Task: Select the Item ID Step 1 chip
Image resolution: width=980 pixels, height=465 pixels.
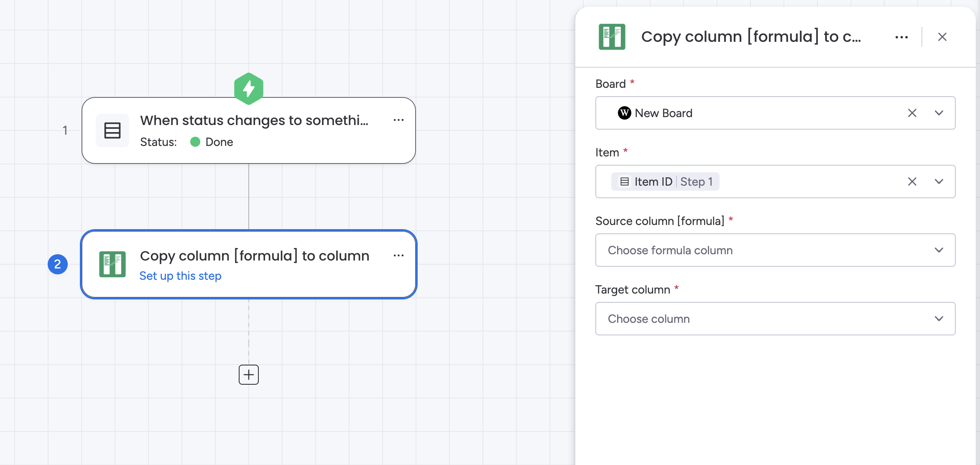Action: [665, 181]
